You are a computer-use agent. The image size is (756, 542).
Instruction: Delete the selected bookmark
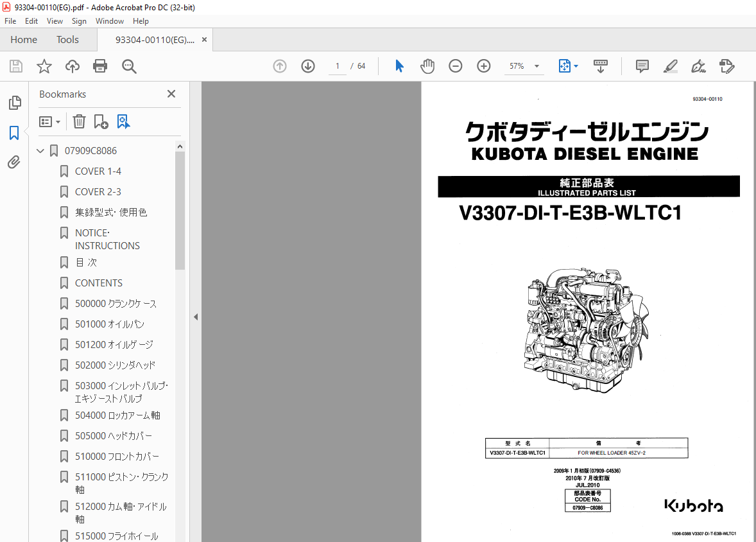point(79,121)
